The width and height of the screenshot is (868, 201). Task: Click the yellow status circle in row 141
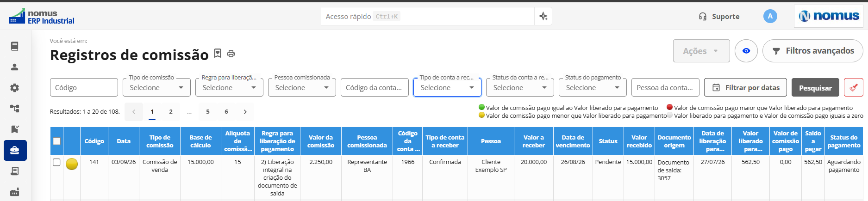[72, 164]
